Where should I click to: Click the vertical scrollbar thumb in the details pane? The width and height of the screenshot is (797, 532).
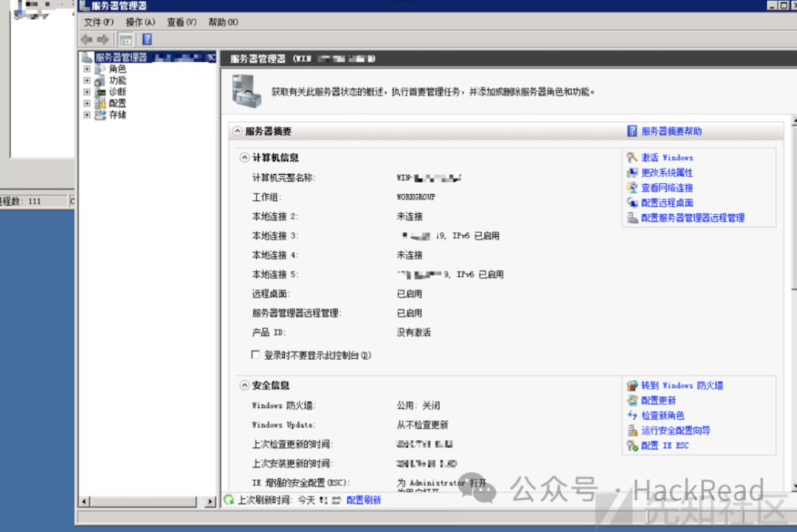(x=794, y=208)
